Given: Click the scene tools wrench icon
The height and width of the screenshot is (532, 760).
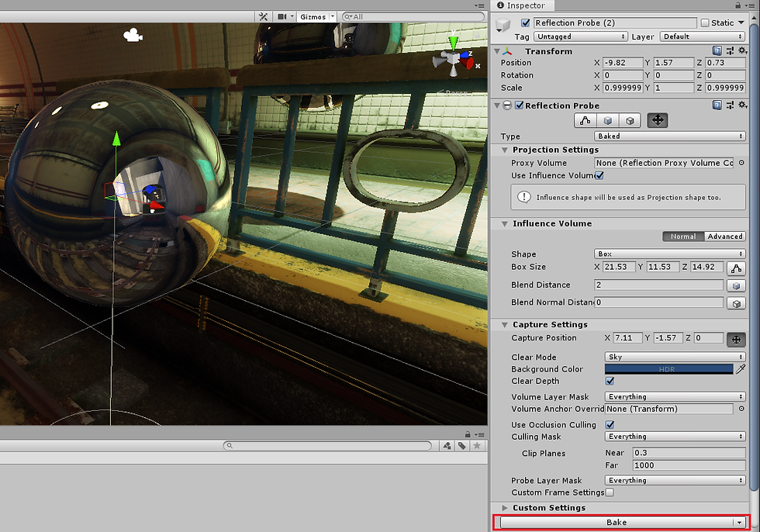Looking at the screenshot, I should 263,16.
